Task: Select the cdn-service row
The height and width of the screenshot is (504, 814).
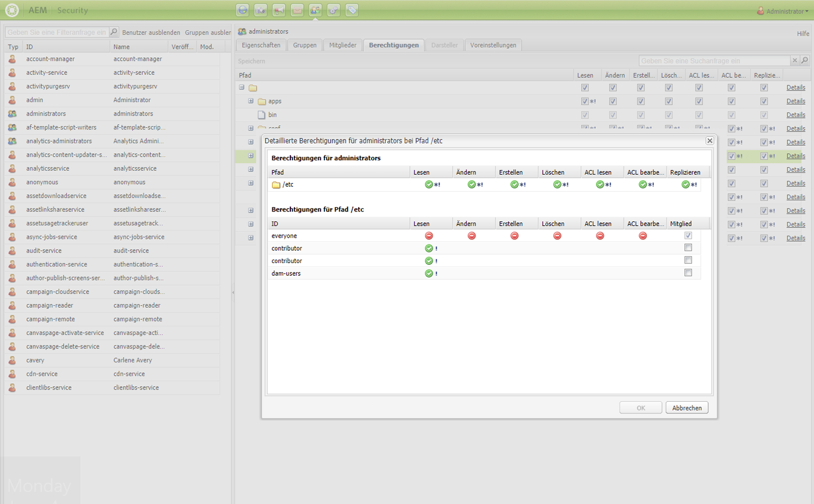Action: (x=112, y=374)
